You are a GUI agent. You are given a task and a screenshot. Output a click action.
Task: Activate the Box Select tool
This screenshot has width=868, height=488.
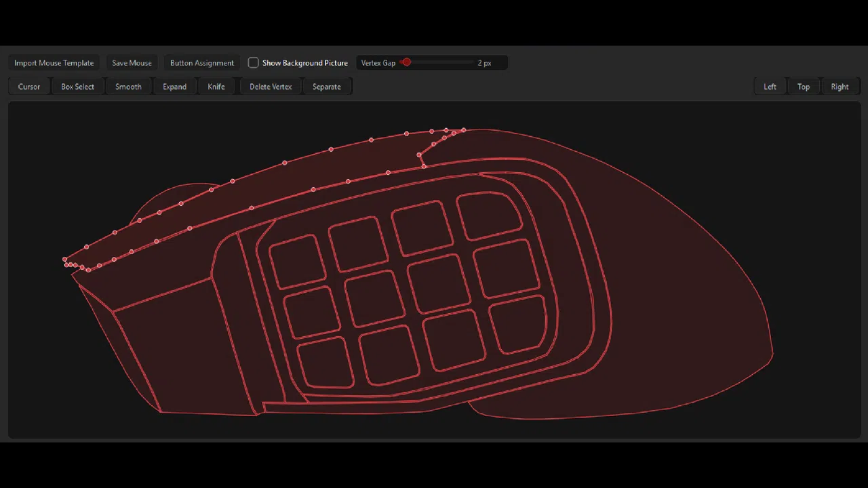coord(78,87)
